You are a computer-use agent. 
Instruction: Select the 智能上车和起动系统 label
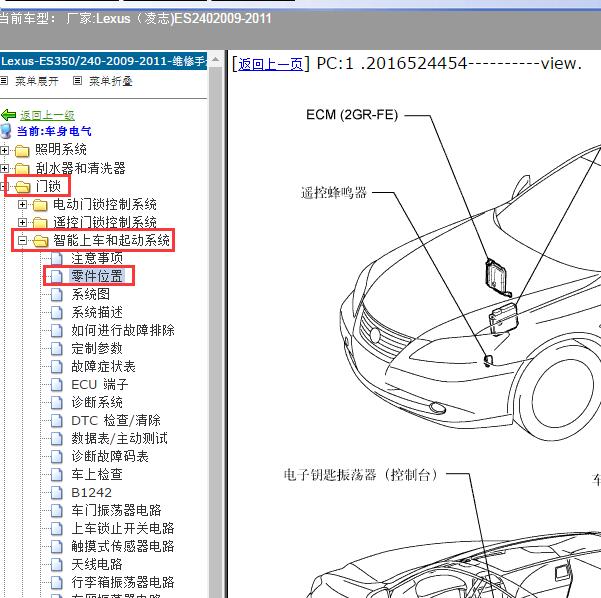pyautogui.click(x=112, y=240)
